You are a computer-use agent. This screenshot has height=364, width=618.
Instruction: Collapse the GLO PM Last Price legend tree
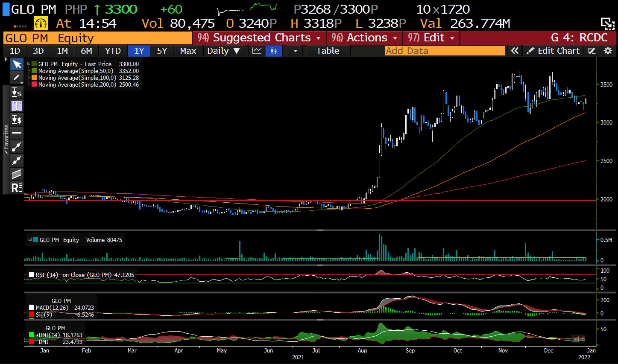[29, 64]
